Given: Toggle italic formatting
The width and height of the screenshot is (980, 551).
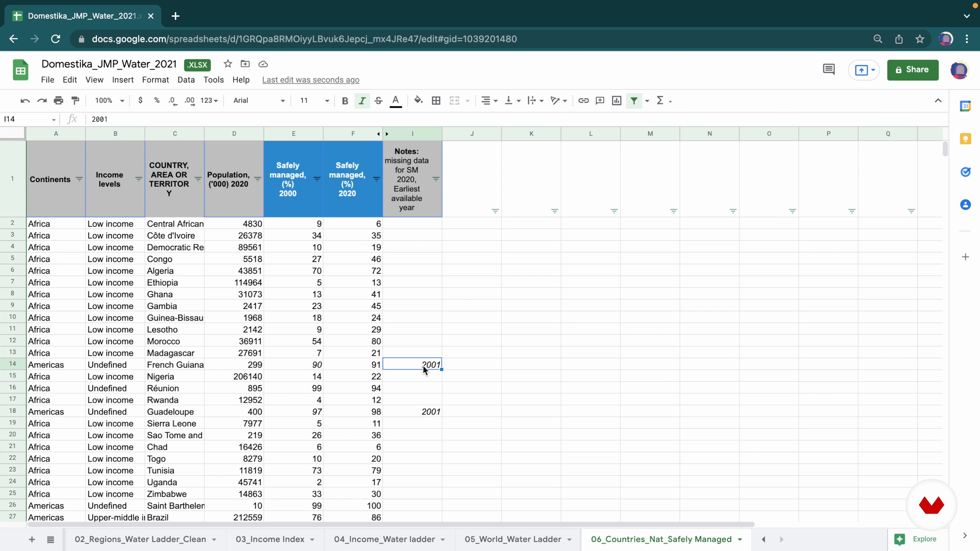Looking at the screenshot, I should pos(362,101).
